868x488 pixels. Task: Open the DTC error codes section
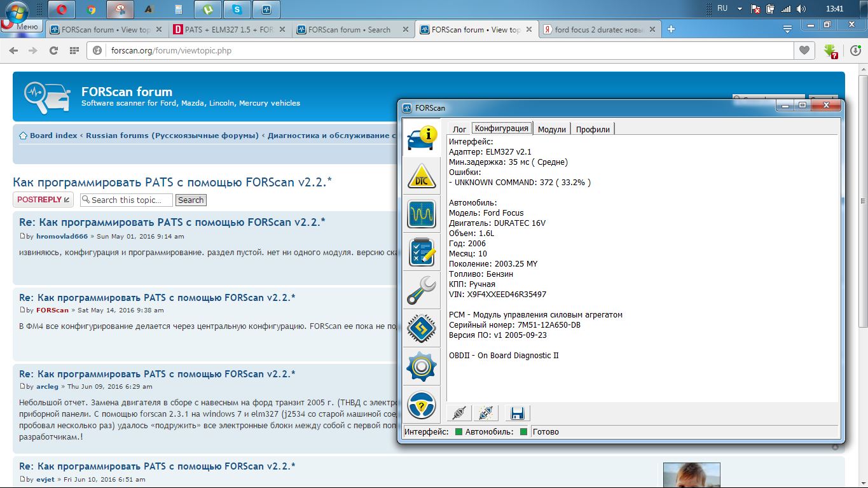pyautogui.click(x=422, y=177)
